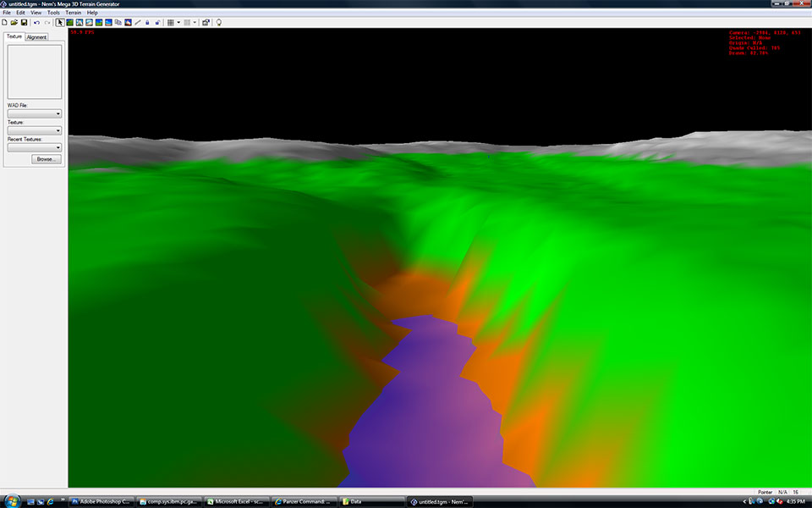This screenshot has height=508, width=812.
Task: Click the Internet Explorer quick launch icon
Action: (x=50, y=501)
